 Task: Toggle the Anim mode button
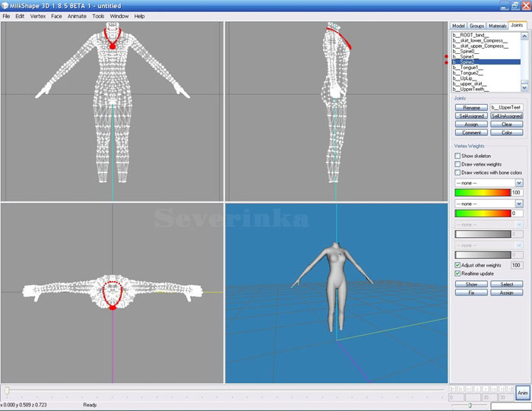coord(522,393)
